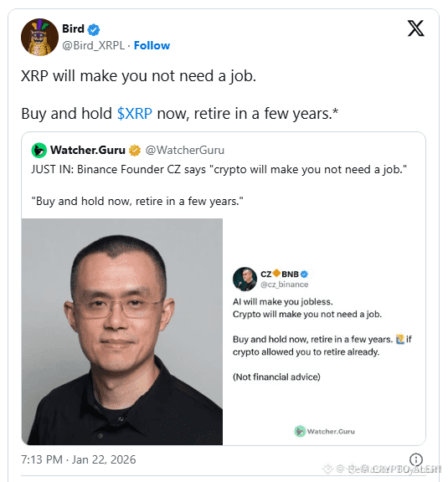This screenshot has width=448, height=482.
Task: Click the Watcher.Guru display name
Action: click(x=88, y=150)
